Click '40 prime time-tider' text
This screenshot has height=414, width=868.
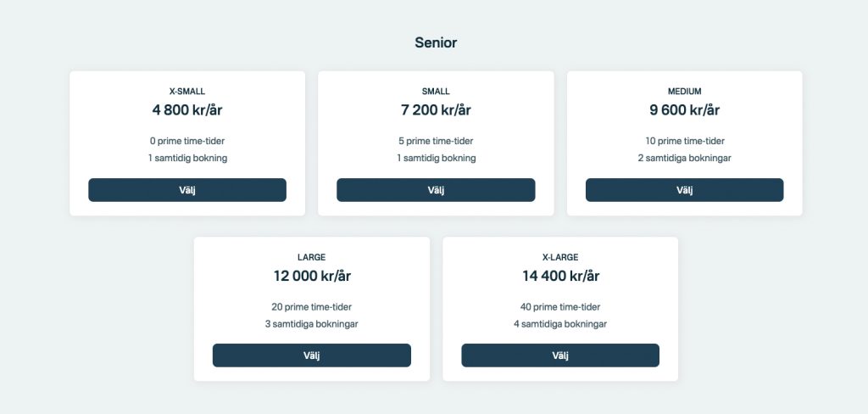560,307
